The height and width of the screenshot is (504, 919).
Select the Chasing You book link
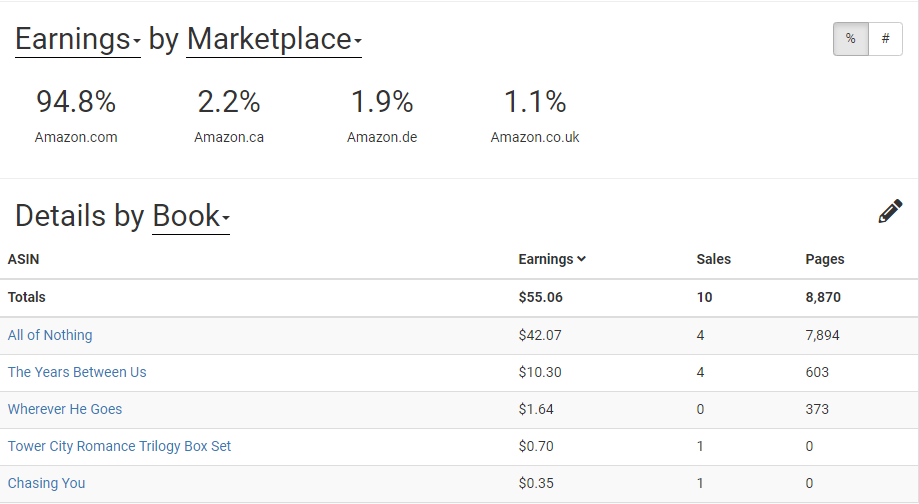pyautogui.click(x=46, y=483)
